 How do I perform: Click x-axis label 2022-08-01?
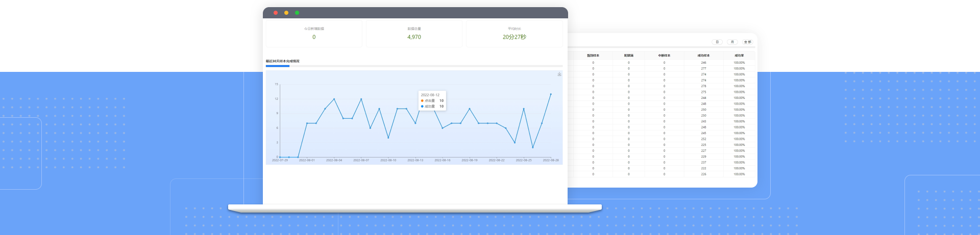point(307,160)
